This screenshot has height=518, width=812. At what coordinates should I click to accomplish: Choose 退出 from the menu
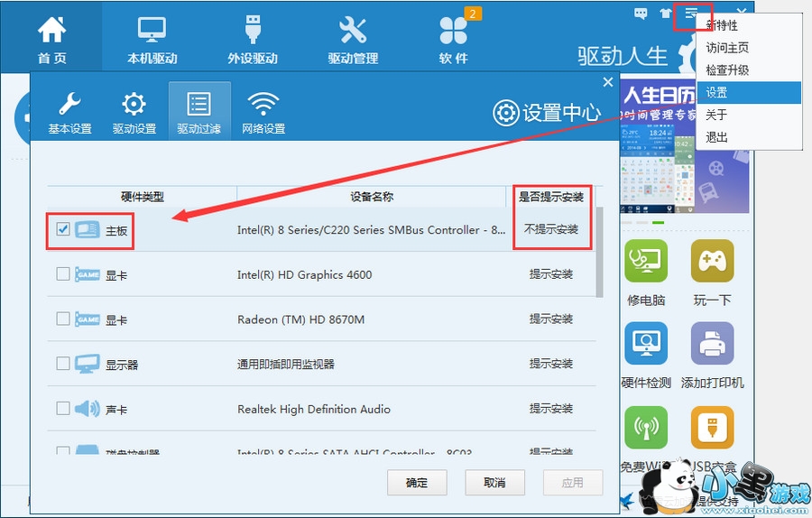[749, 137]
